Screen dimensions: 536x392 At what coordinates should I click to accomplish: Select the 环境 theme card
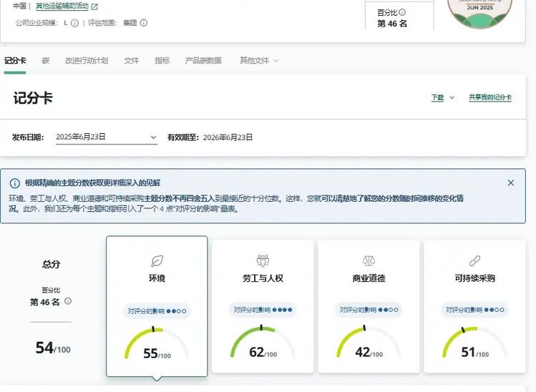click(157, 306)
